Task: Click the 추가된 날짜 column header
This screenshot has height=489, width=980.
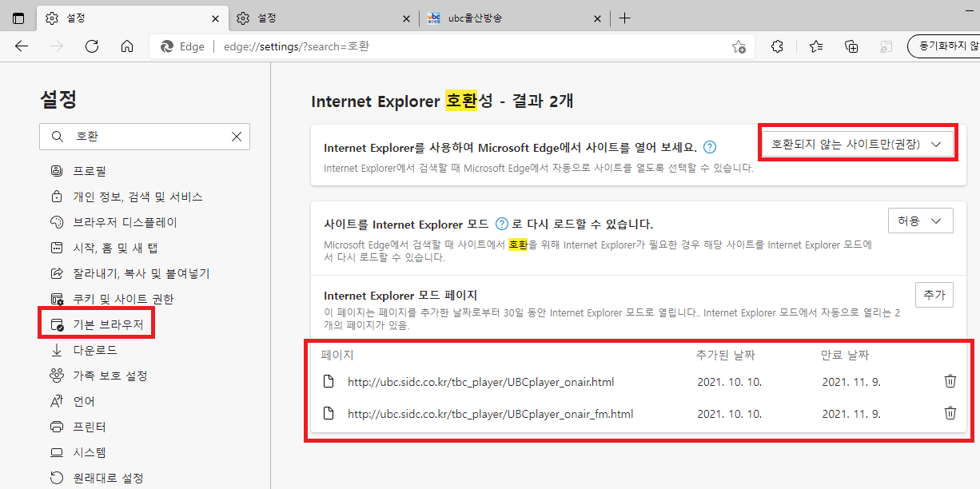Action: click(x=725, y=355)
